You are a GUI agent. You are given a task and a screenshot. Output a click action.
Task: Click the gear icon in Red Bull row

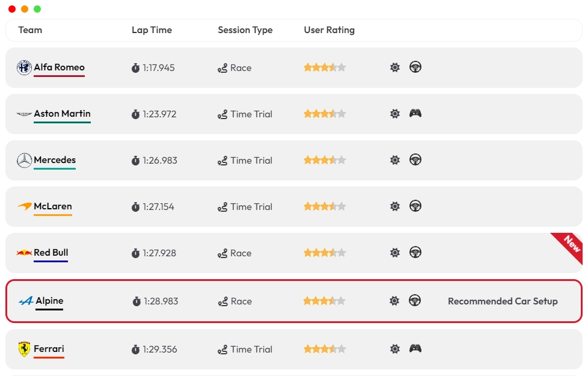tap(394, 253)
